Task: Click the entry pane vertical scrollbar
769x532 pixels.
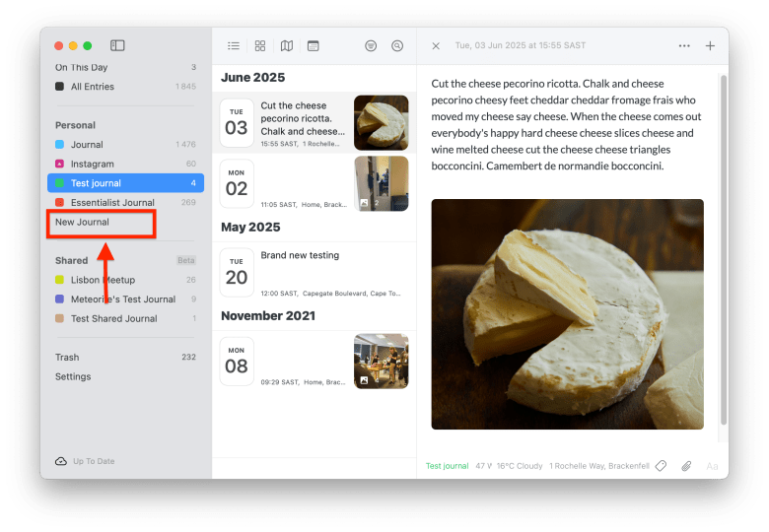Action: pyautogui.click(x=724, y=250)
